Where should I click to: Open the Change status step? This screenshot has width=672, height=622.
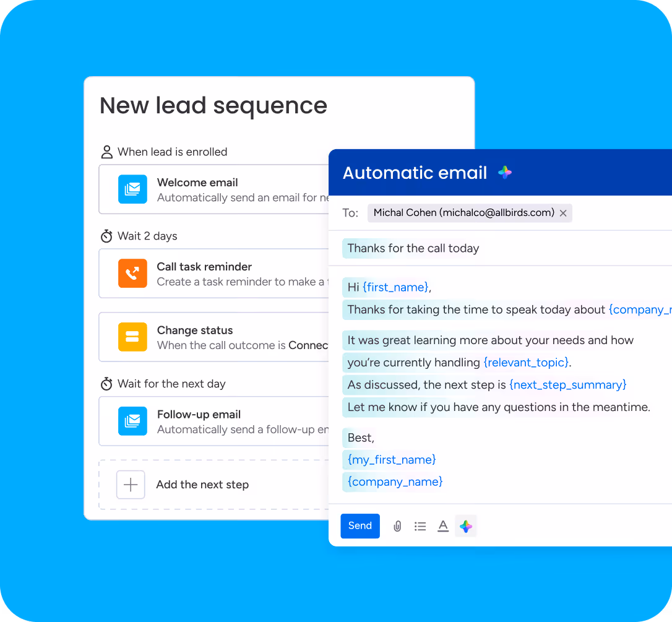coord(214,337)
